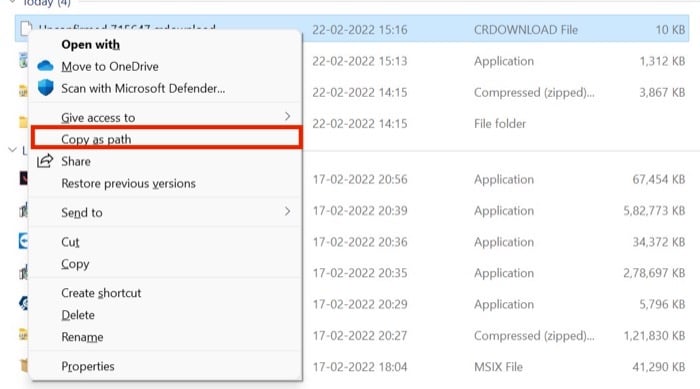Viewport: 700px width, 389px height.
Task: Click the Share arrow icon
Action: pos(45,161)
